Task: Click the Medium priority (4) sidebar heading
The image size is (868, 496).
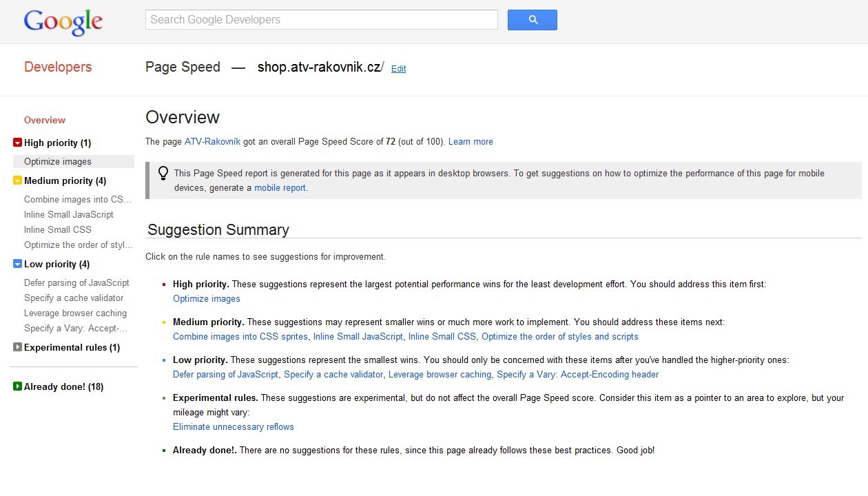Action: click(65, 180)
